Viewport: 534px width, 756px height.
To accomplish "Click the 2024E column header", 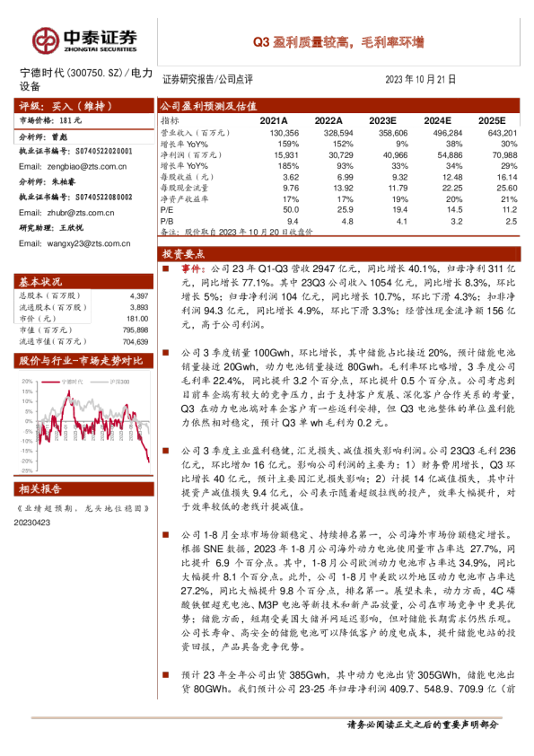I will tap(438, 121).
